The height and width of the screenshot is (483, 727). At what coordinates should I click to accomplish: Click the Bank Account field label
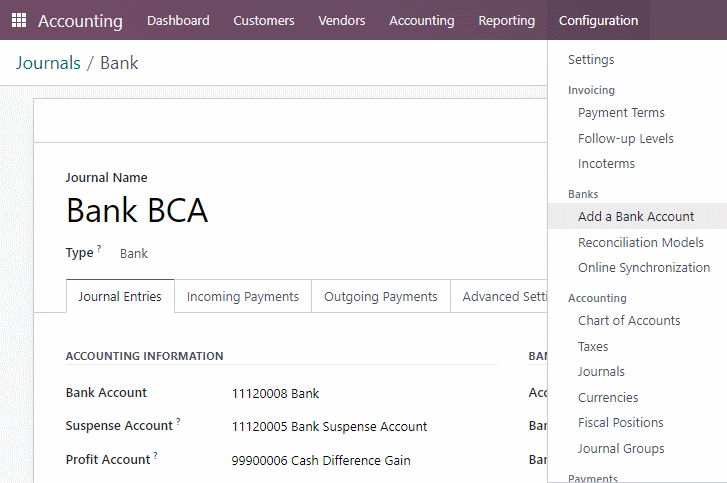(106, 393)
